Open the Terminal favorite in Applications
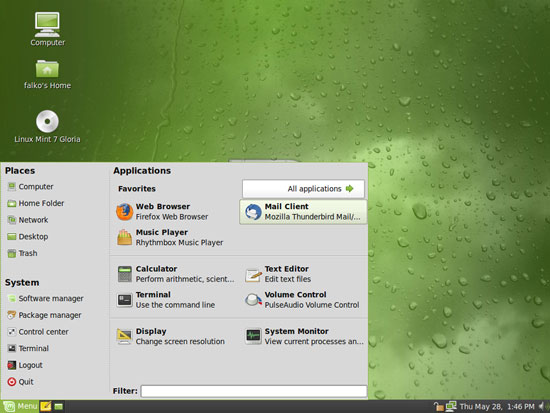The image size is (550, 413). point(175,300)
